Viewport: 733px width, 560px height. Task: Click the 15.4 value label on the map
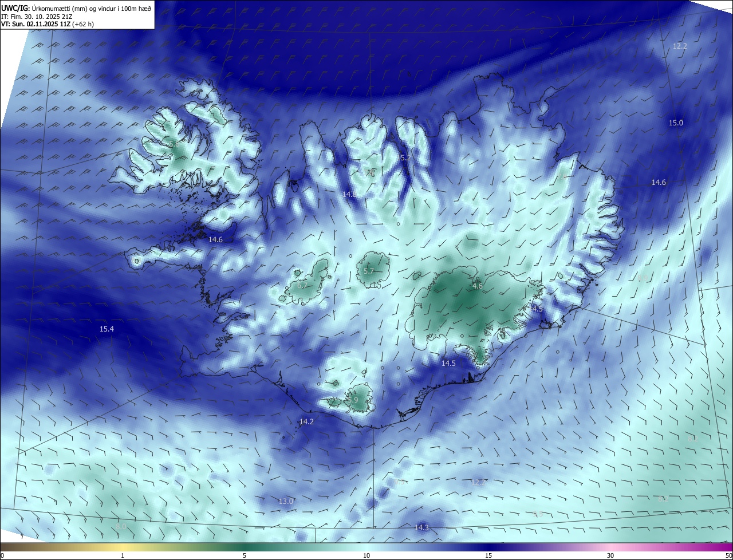click(x=107, y=329)
